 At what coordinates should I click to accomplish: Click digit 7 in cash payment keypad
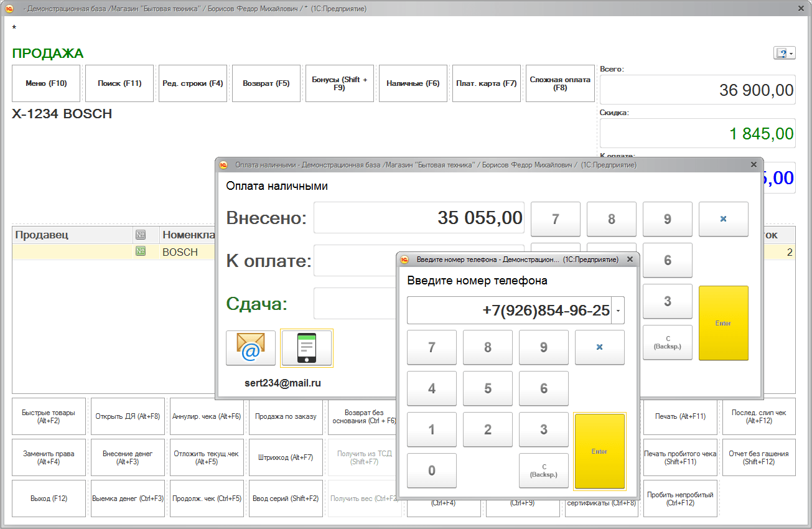point(556,219)
